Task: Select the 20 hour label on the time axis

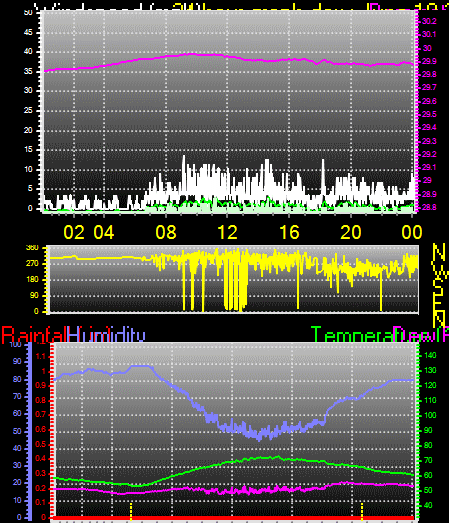Action: [x=351, y=232]
